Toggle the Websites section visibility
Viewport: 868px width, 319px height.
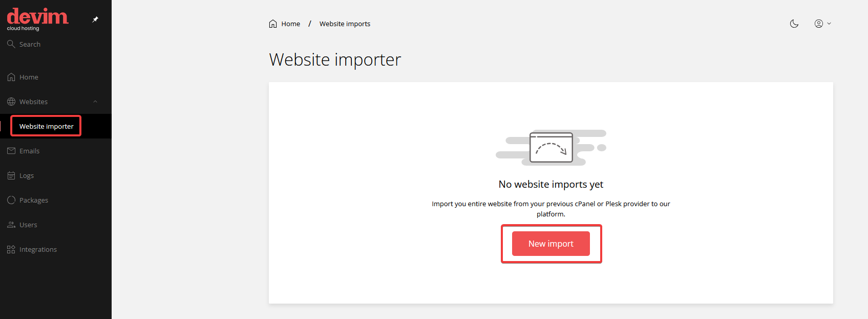pos(33,101)
